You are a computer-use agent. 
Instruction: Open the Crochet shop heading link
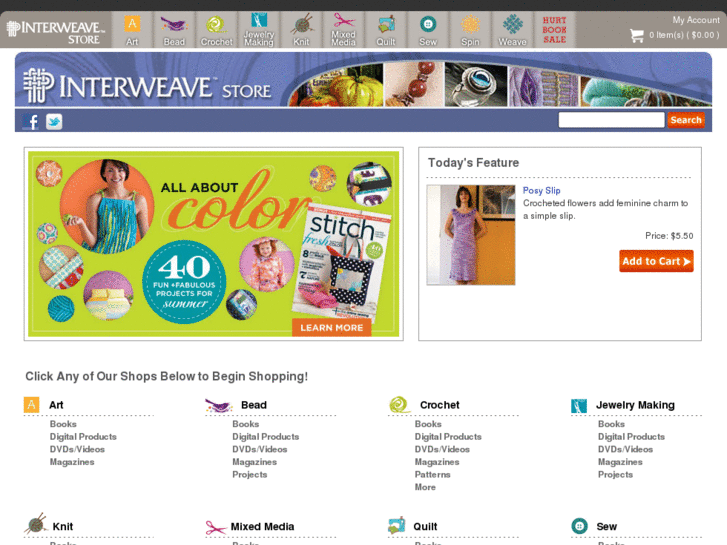point(439,405)
